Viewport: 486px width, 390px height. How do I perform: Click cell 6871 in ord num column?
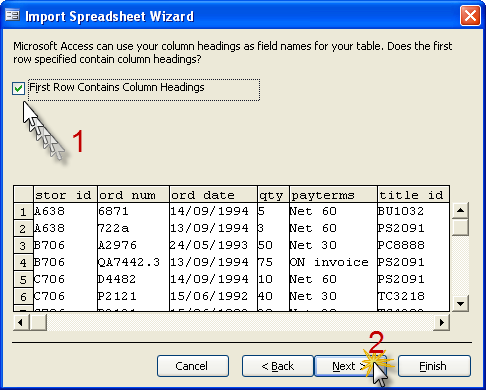click(x=133, y=211)
